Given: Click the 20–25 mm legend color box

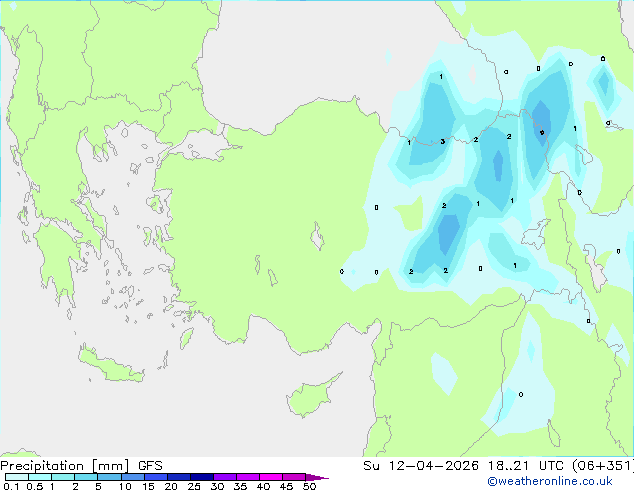Looking at the screenshot, I should pyautogui.click(x=178, y=477).
